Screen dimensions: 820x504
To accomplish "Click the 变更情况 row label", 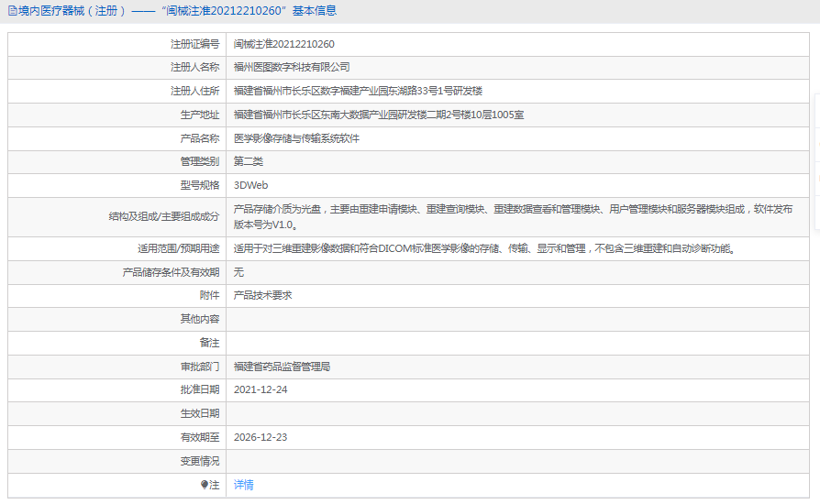I will (200, 461).
